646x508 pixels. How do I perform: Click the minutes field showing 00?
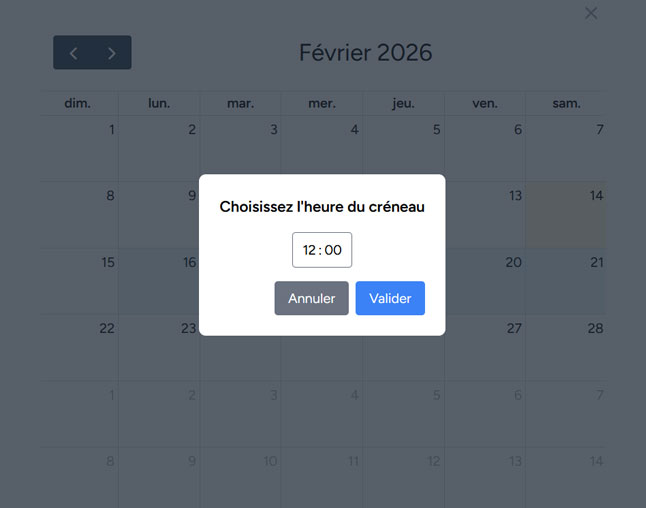[333, 250]
